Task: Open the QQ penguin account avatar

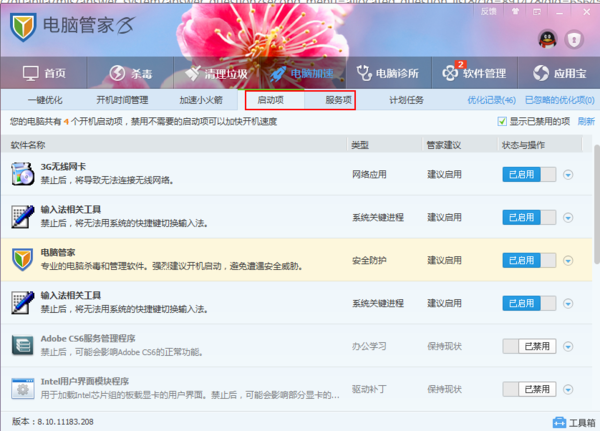Action: pos(548,39)
